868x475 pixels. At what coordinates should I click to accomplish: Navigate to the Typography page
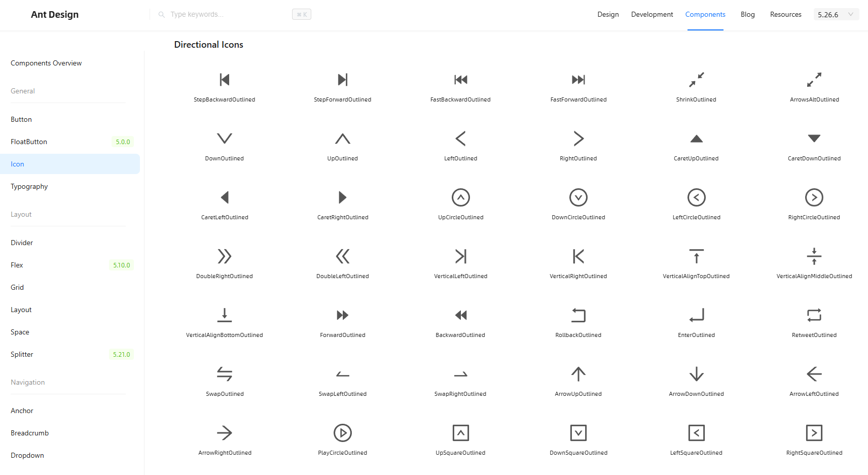pyautogui.click(x=29, y=186)
